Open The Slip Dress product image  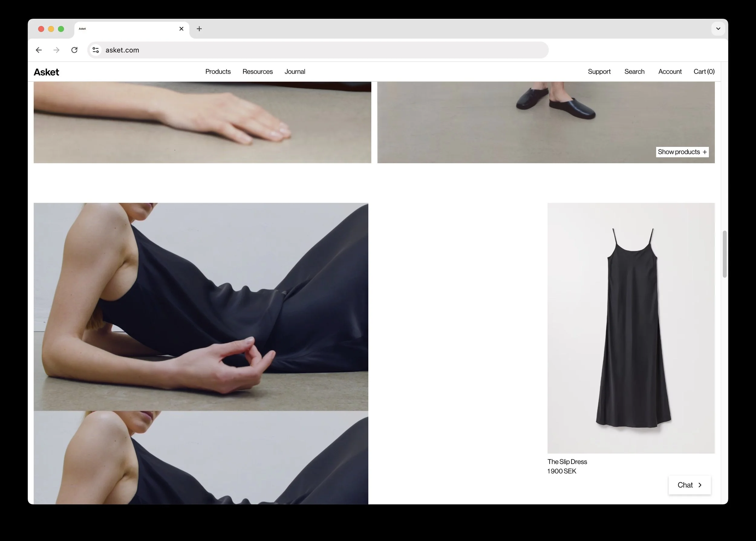631,328
